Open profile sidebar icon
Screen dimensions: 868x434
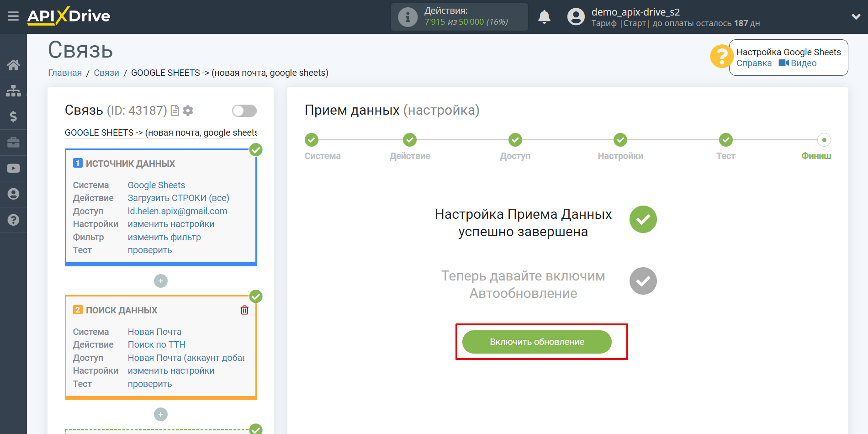[13, 194]
